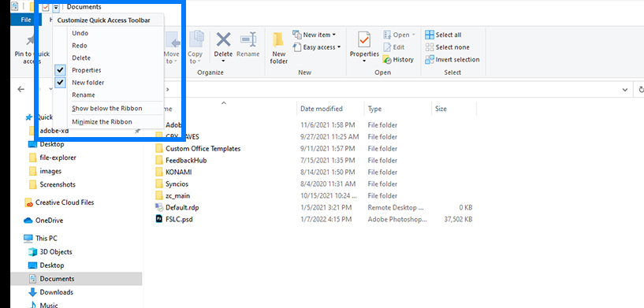Select the Syncios folder
Viewport: 644px width, 308px height.
point(177,184)
